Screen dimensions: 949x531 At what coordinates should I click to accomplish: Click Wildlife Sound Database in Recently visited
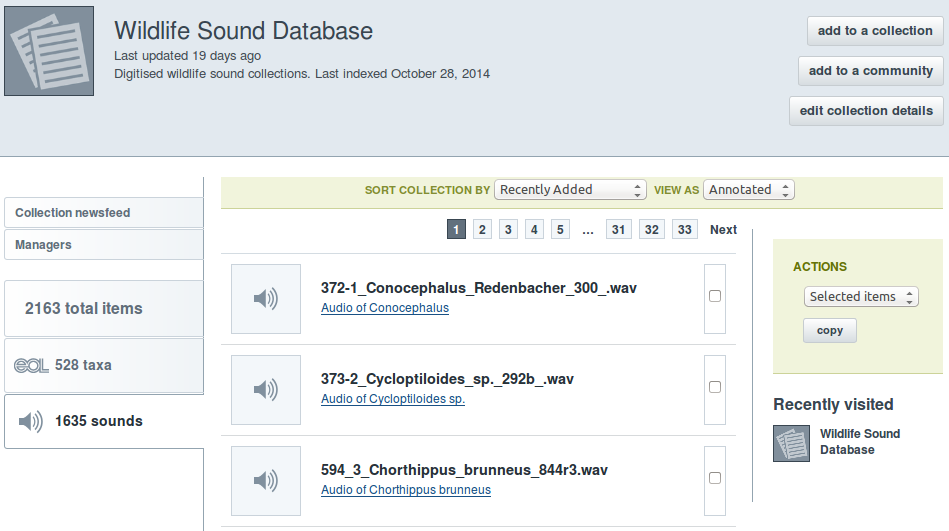[x=859, y=441]
